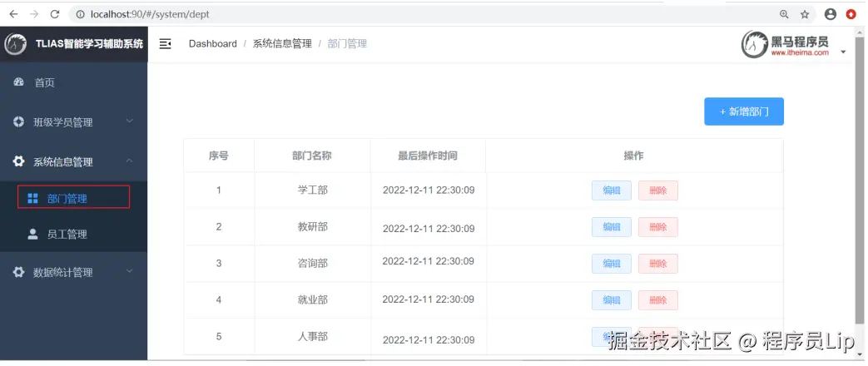The width and height of the screenshot is (868, 366).
Task: Click the 咨询部 name cell
Action: click(312, 264)
